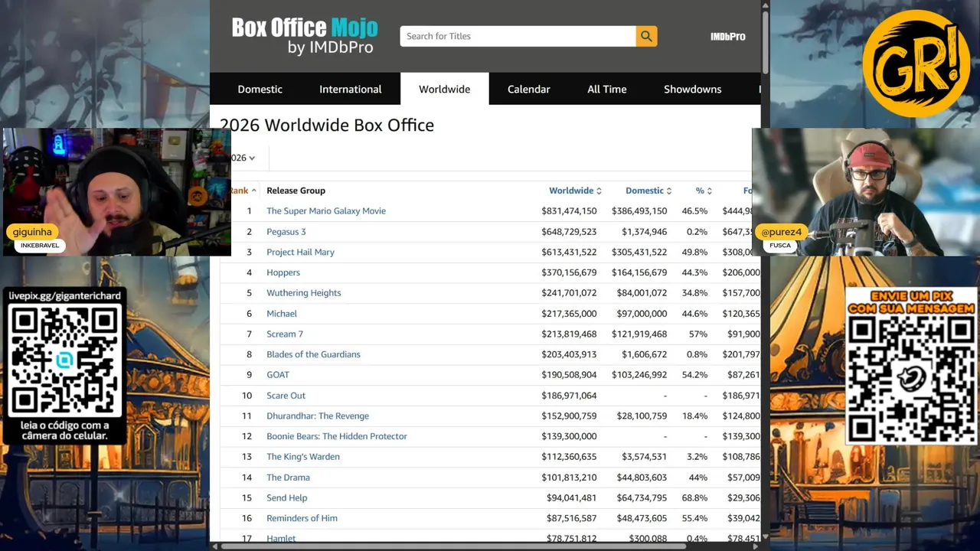Open the Hamlet movie link
Screen dimensions: 980x551
pyautogui.click(x=281, y=539)
